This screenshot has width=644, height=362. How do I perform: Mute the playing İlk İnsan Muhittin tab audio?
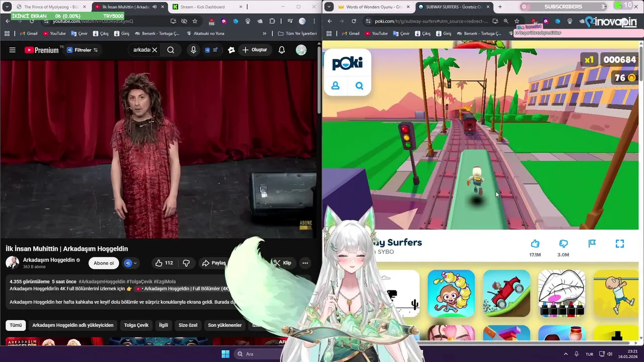pyautogui.click(x=154, y=7)
